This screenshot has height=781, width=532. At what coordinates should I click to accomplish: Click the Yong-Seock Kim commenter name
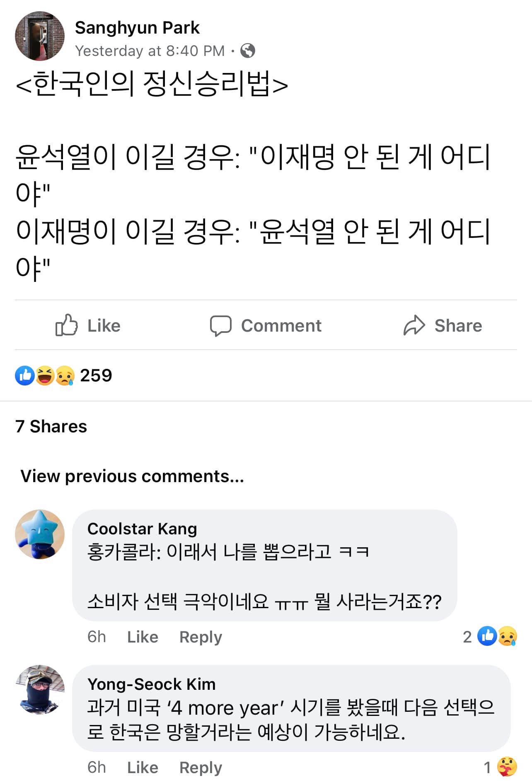point(151,684)
